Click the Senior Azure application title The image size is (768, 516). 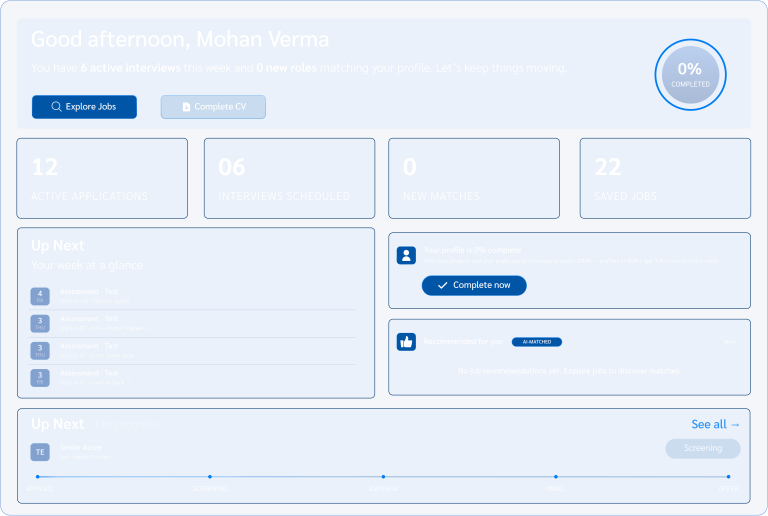tap(81, 447)
